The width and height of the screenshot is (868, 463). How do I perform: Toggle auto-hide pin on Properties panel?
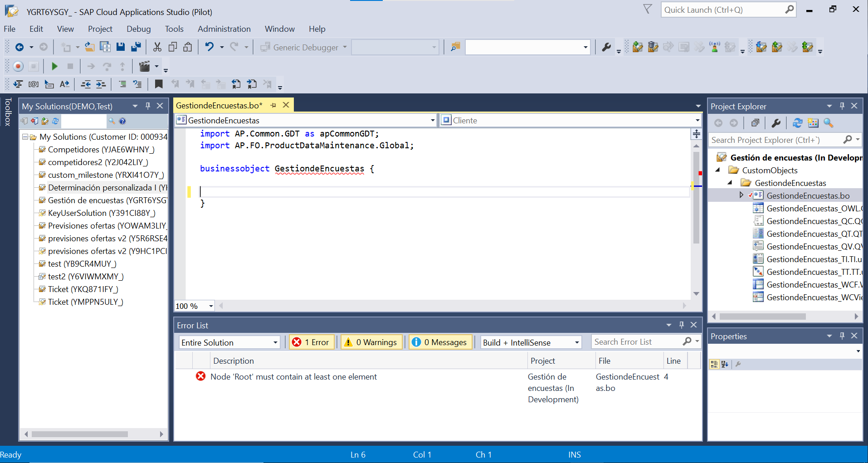pyautogui.click(x=842, y=336)
